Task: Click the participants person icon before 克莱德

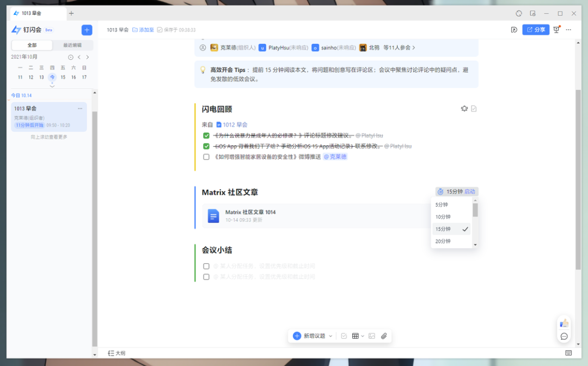Action: [x=203, y=47]
